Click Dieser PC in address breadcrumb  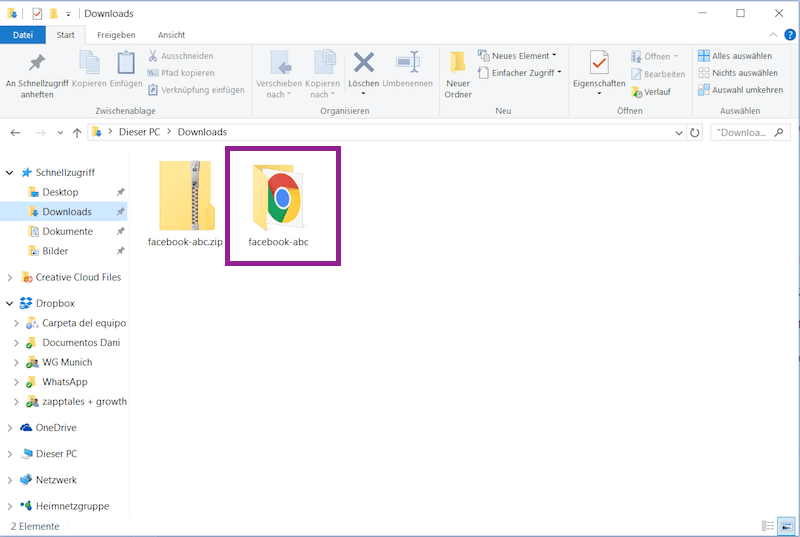(139, 132)
